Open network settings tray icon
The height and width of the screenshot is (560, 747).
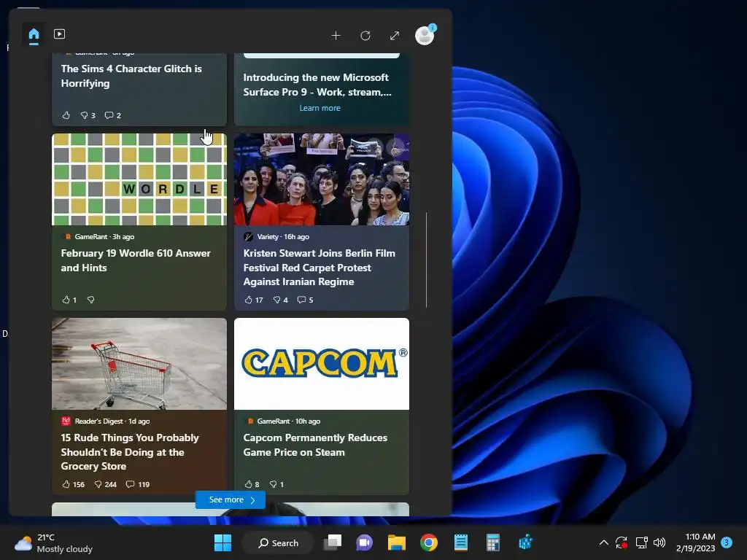641,542
